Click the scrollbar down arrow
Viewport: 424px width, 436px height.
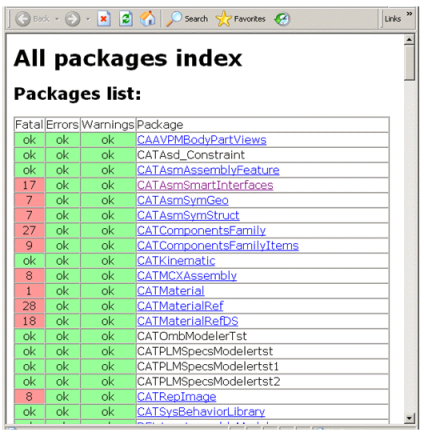click(x=409, y=418)
